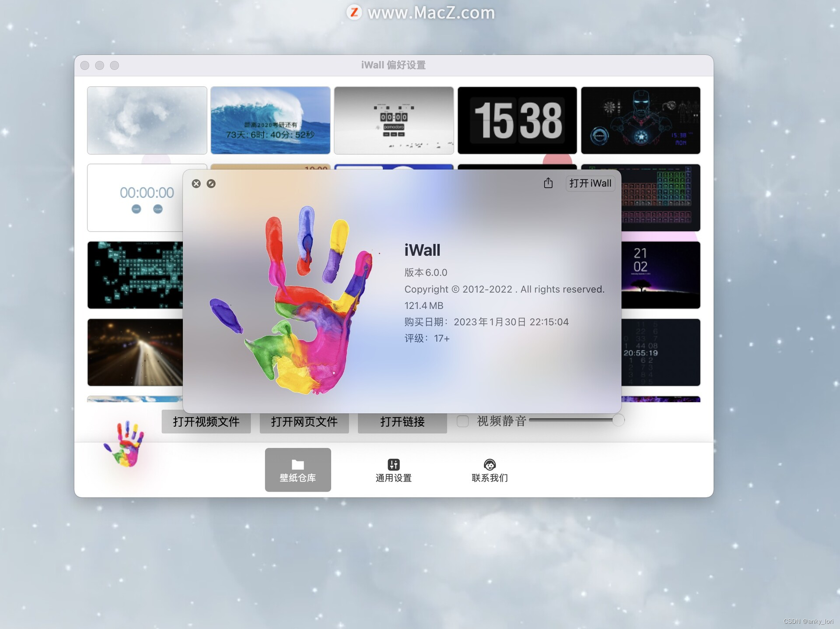Close the iWall info popup
The width and height of the screenshot is (840, 629).
tap(196, 183)
